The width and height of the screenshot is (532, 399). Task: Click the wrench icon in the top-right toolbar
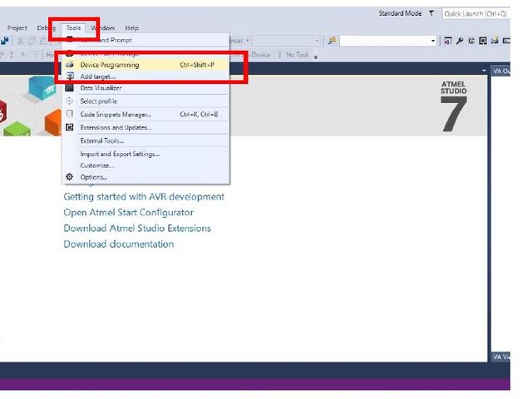[x=460, y=41]
